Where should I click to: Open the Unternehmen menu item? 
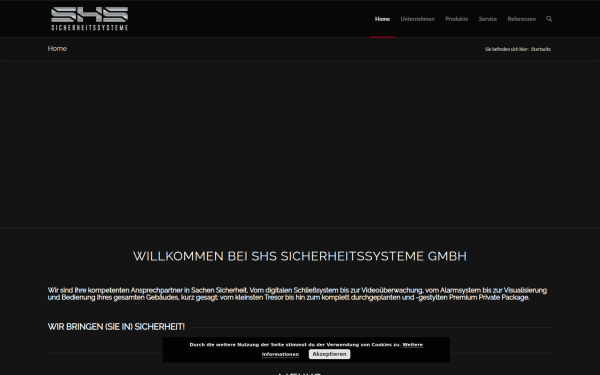point(417,19)
